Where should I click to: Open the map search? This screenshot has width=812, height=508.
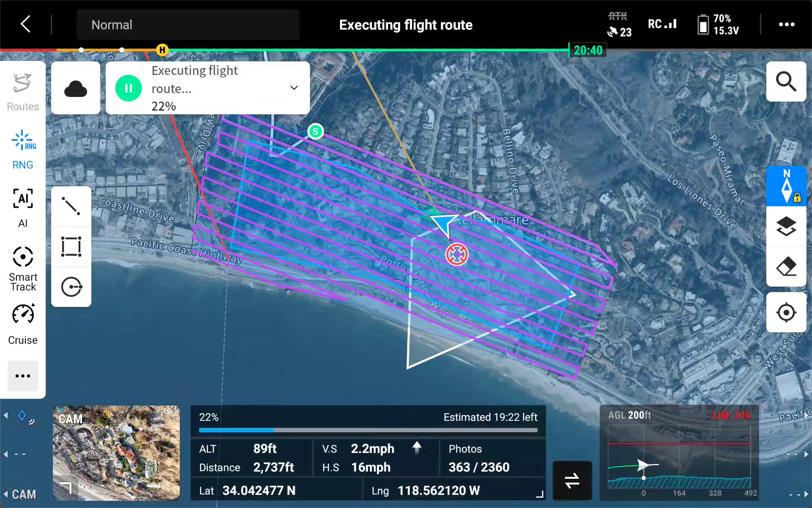pos(786,81)
